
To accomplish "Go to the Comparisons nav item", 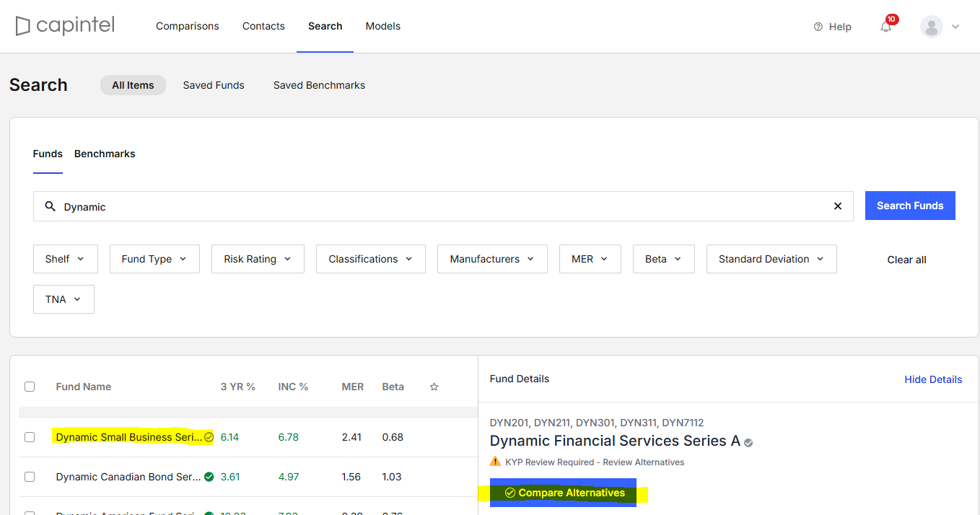I will (188, 26).
